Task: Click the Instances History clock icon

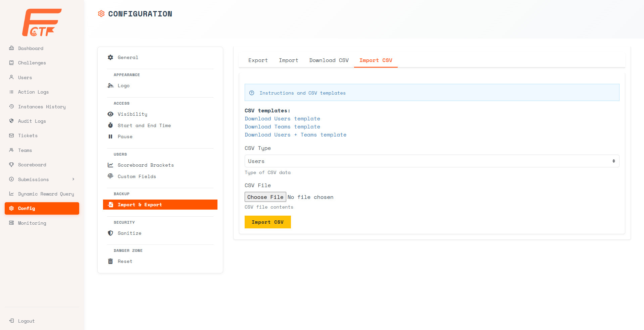Action: [x=11, y=106]
